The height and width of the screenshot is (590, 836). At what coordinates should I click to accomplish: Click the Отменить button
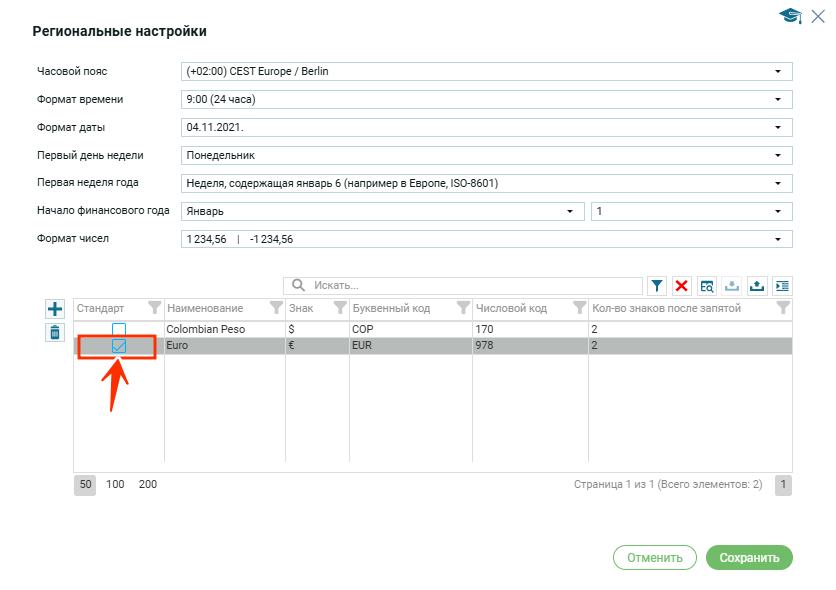pos(654,558)
